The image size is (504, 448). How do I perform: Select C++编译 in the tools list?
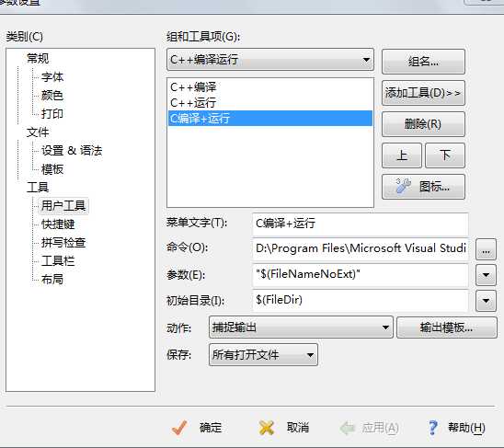coord(270,86)
